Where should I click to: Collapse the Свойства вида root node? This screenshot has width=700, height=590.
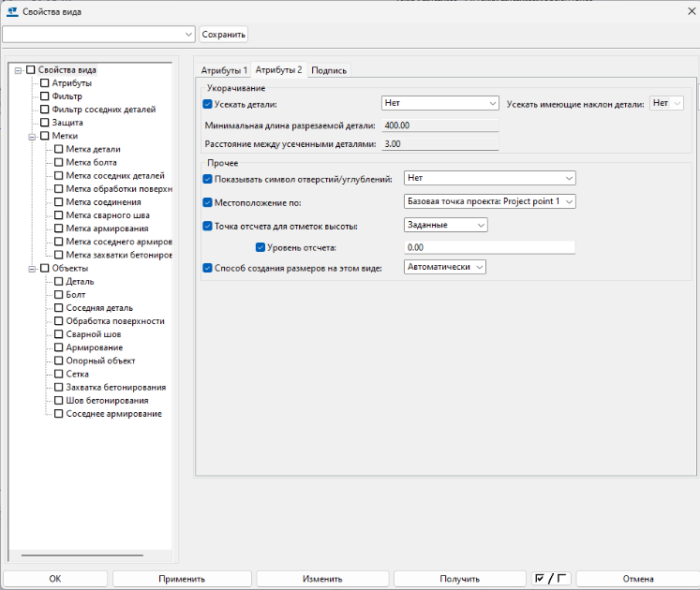[x=18, y=69]
